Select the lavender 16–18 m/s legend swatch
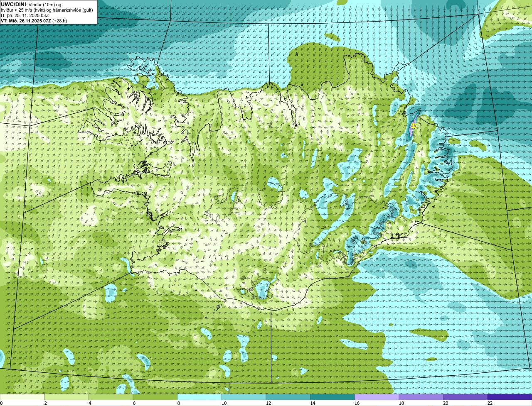Screen dimensions: 532x406 tap(377, 397)
